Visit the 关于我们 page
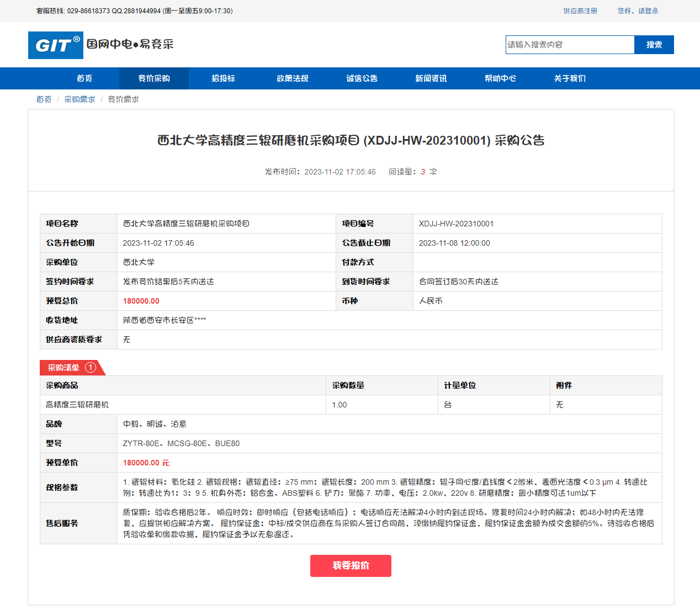Image resolution: width=700 pixels, height=615 pixels. (x=570, y=78)
